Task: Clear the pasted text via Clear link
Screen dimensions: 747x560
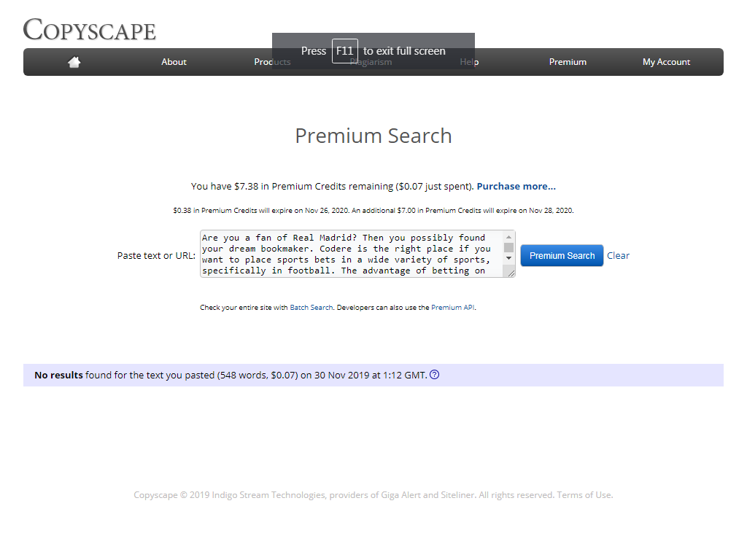Action: (x=618, y=256)
